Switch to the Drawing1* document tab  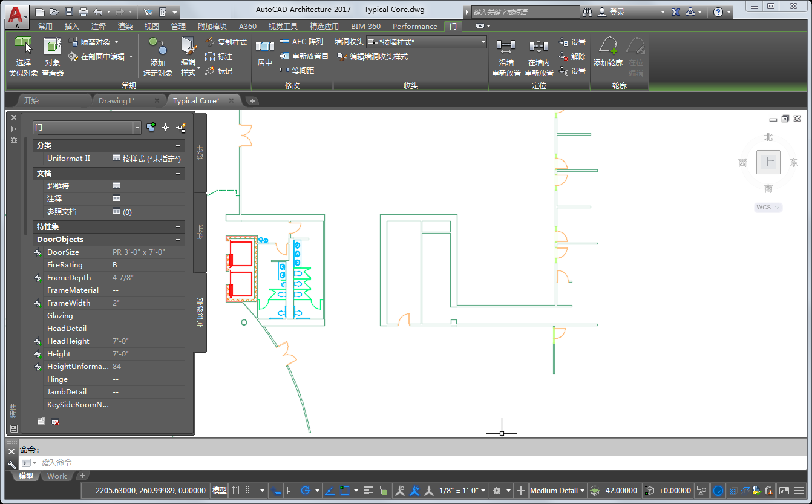tap(117, 101)
